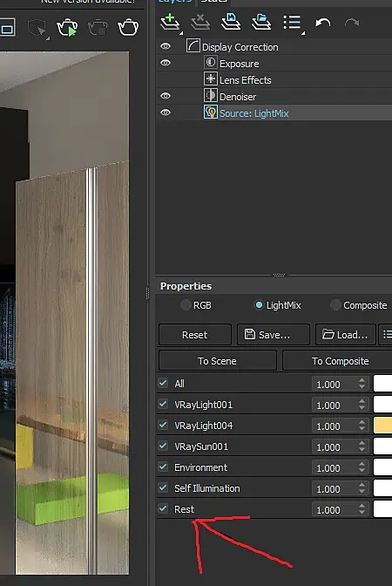Click the Exposure layer icon

[211, 63]
